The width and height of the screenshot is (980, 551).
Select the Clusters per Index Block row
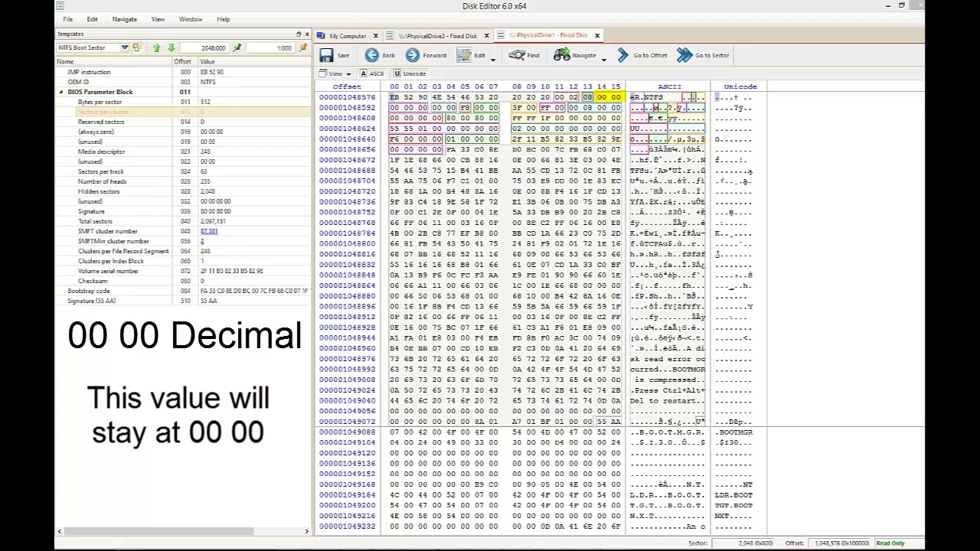[183, 261]
